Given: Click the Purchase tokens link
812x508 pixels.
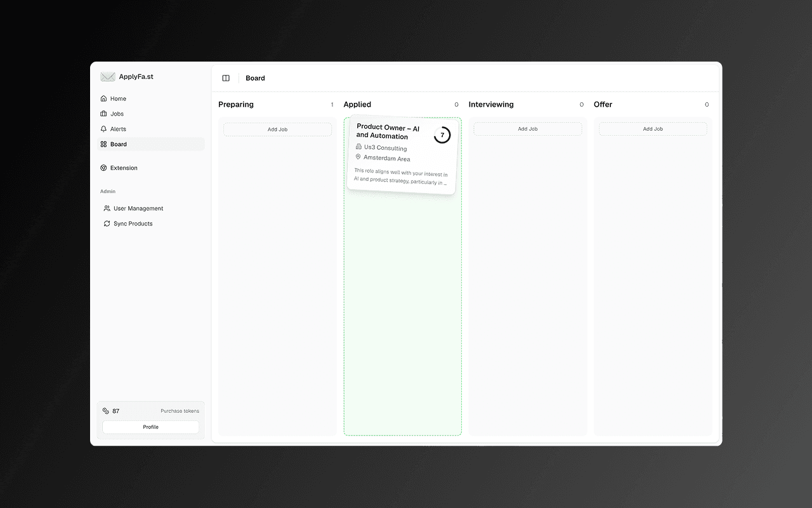Looking at the screenshot, I should [x=180, y=411].
